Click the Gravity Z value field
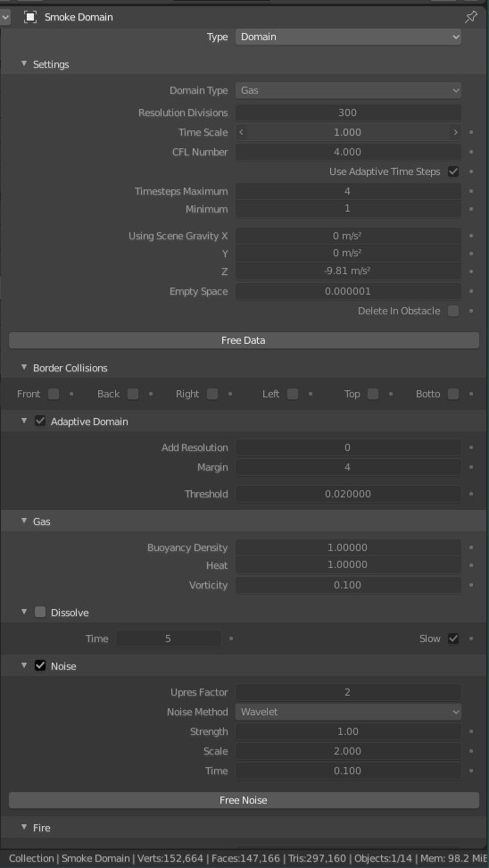The height and width of the screenshot is (868, 489). pos(348,271)
